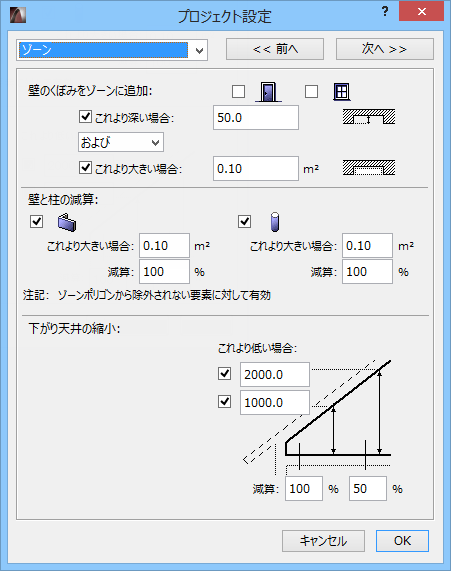Click the recess depth field showing 50.0
This screenshot has width=451, height=571.
(256, 118)
